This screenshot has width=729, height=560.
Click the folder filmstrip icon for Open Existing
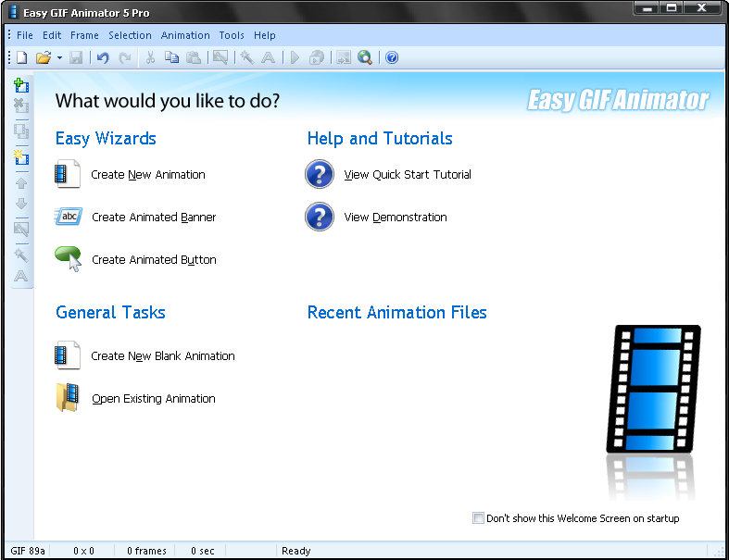(68, 398)
